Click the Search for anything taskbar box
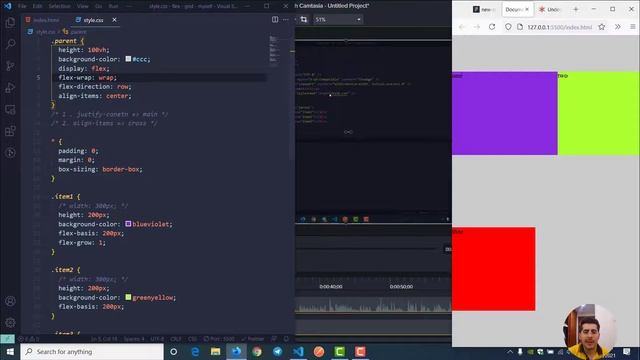The image size is (640, 360). [x=92, y=351]
